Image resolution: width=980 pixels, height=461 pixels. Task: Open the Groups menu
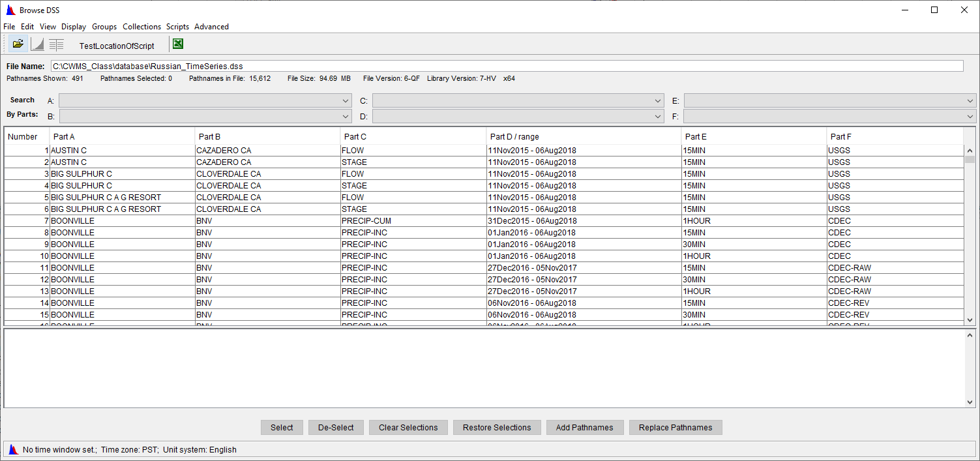(104, 27)
